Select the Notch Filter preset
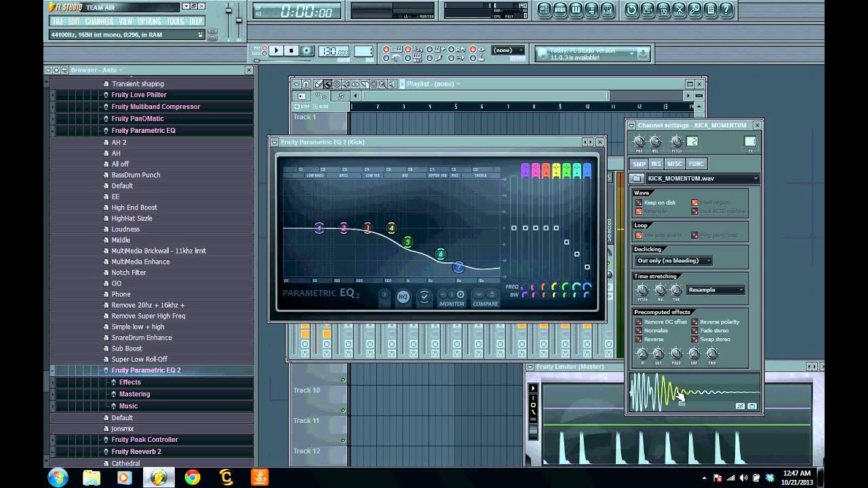The width and height of the screenshot is (868, 488). (x=129, y=272)
